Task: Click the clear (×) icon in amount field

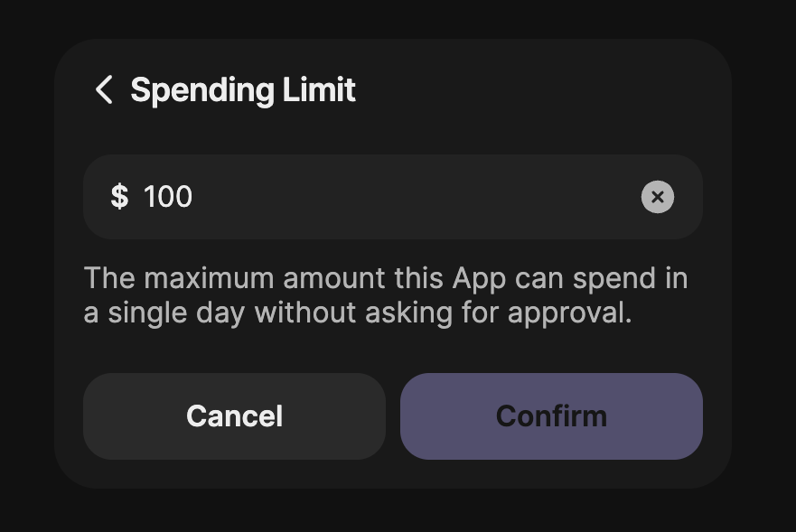Action: pyautogui.click(x=658, y=197)
